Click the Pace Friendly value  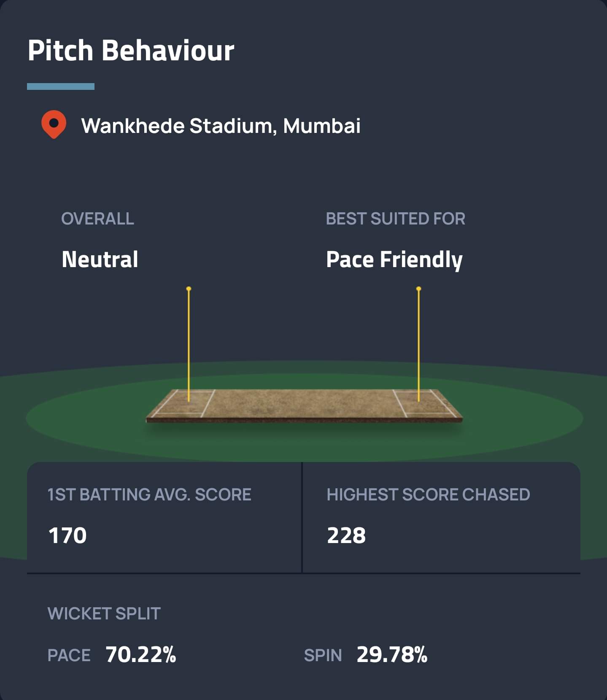tap(394, 259)
